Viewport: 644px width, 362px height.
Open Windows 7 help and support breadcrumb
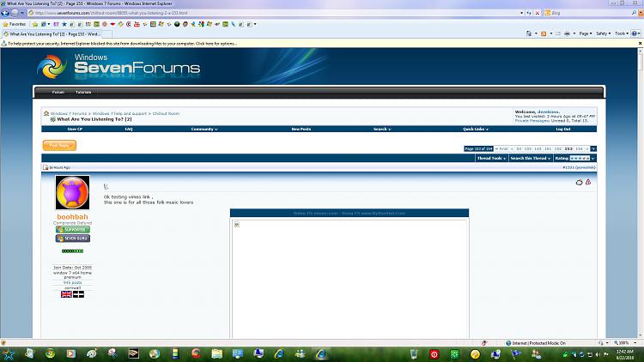[119, 114]
